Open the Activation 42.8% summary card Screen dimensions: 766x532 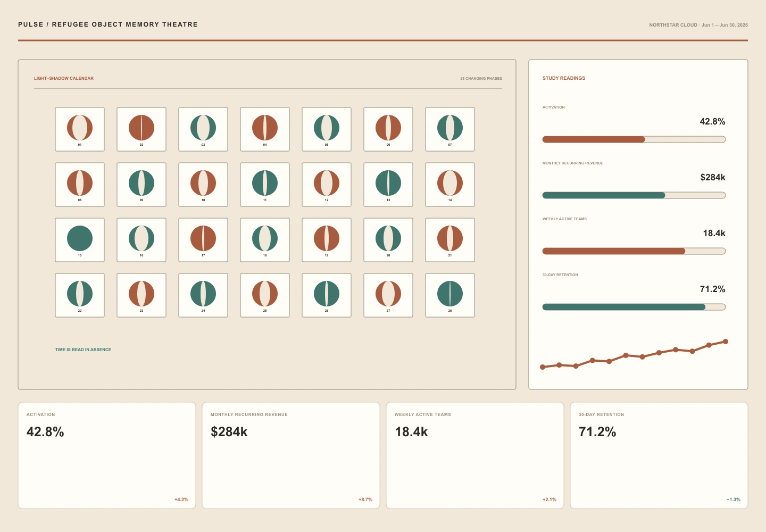107,455
